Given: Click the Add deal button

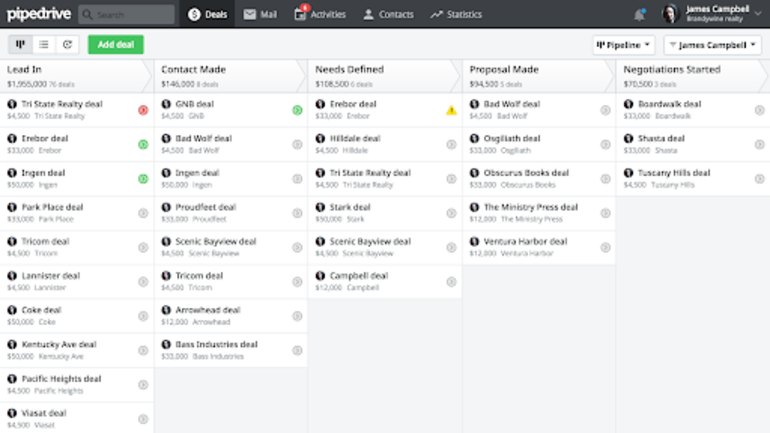Looking at the screenshot, I should (116, 45).
